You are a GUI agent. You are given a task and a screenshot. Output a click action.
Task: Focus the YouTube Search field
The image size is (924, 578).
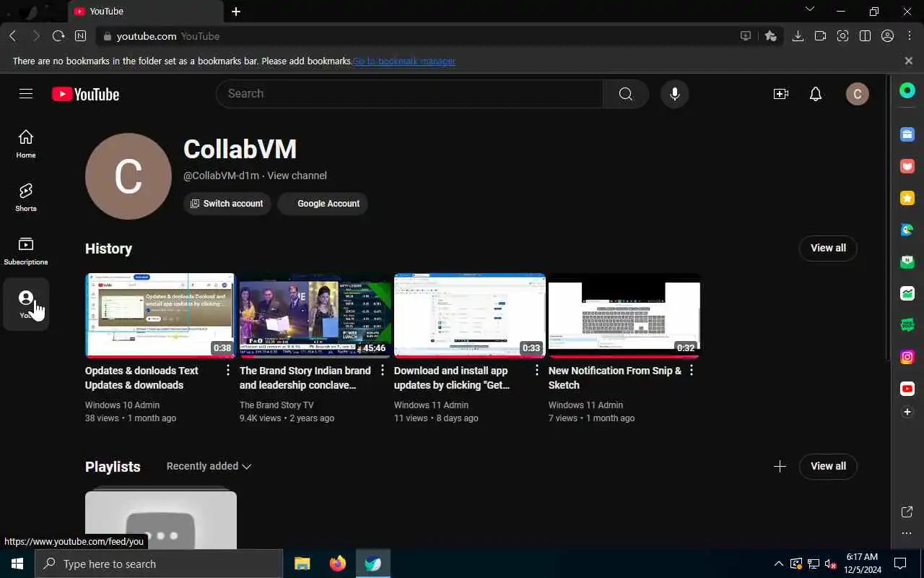(409, 94)
